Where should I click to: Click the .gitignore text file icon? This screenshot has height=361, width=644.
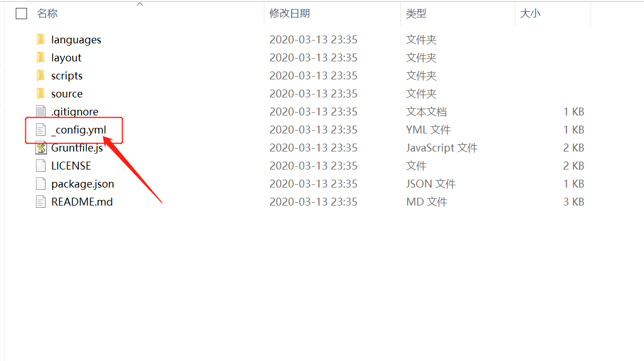tap(40, 112)
